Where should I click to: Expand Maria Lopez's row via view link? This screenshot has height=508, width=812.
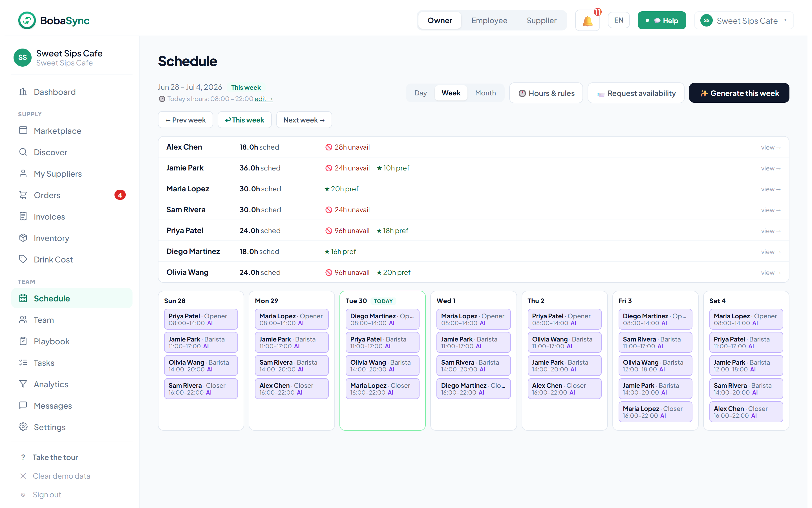771,189
